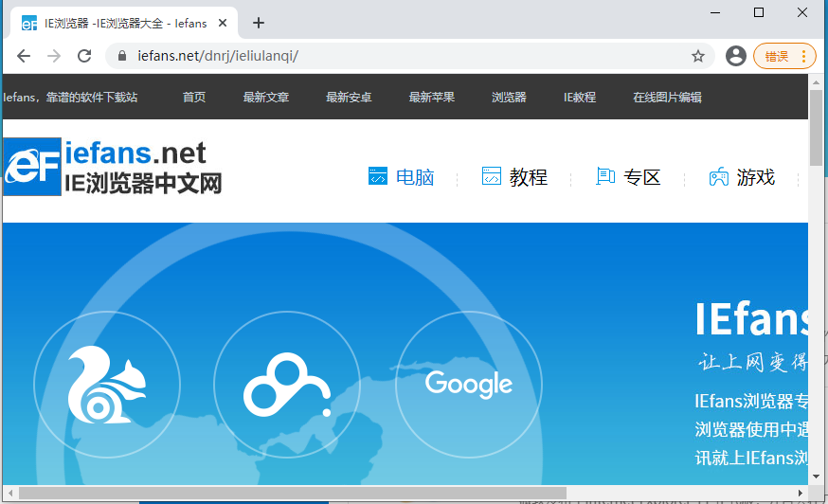
Task: Click the UC Browser squirrel icon
Action: tap(107, 384)
